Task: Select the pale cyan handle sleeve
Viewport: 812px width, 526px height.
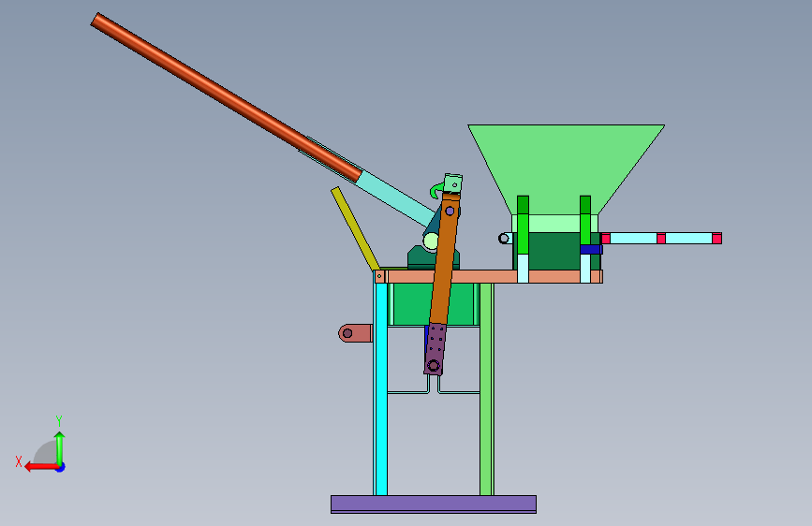Action: pyautogui.click(x=397, y=198)
